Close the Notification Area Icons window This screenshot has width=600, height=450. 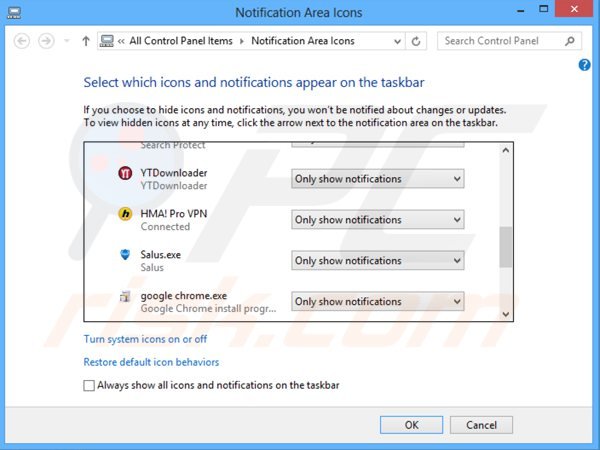[x=574, y=9]
